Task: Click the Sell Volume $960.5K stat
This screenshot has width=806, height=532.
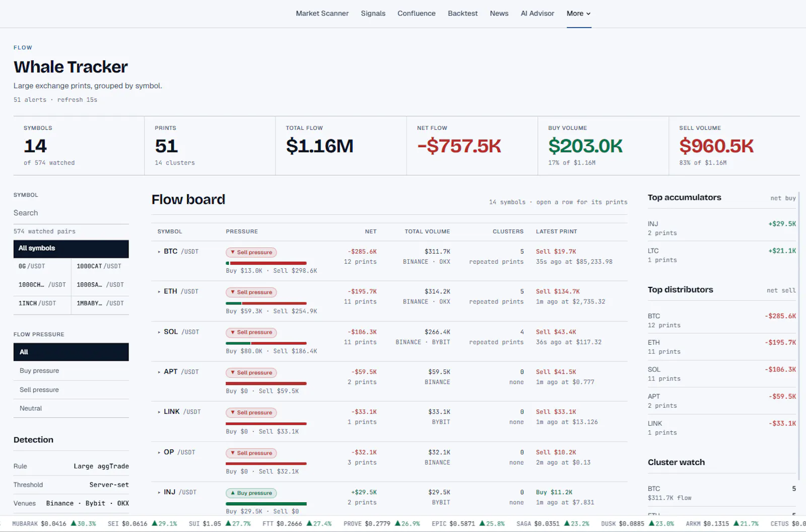Action: pyautogui.click(x=734, y=146)
